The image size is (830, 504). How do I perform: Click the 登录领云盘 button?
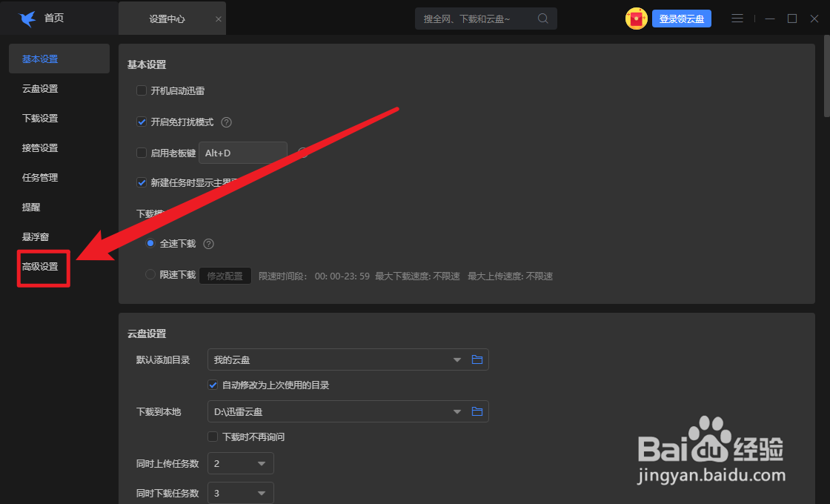(x=681, y=18)
